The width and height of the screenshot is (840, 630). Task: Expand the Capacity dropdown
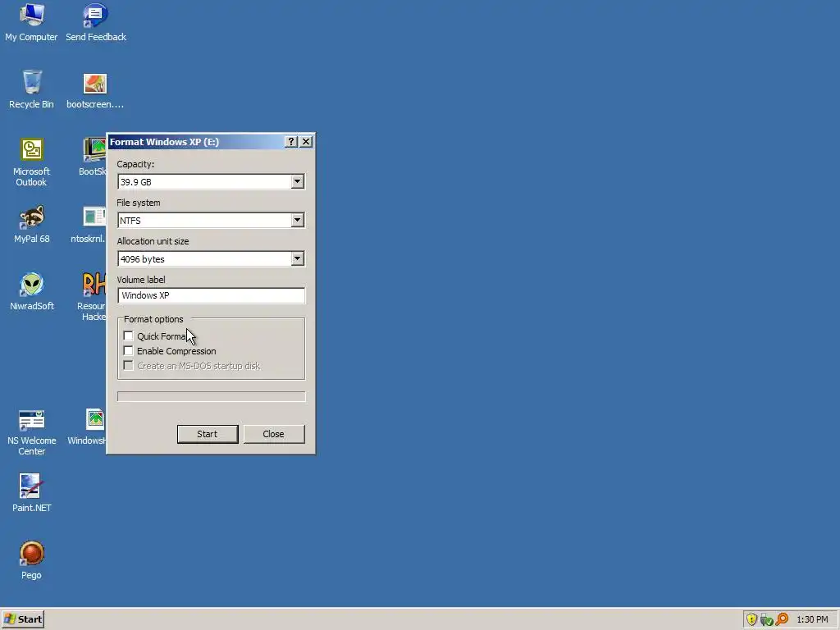tap(297, 181)
